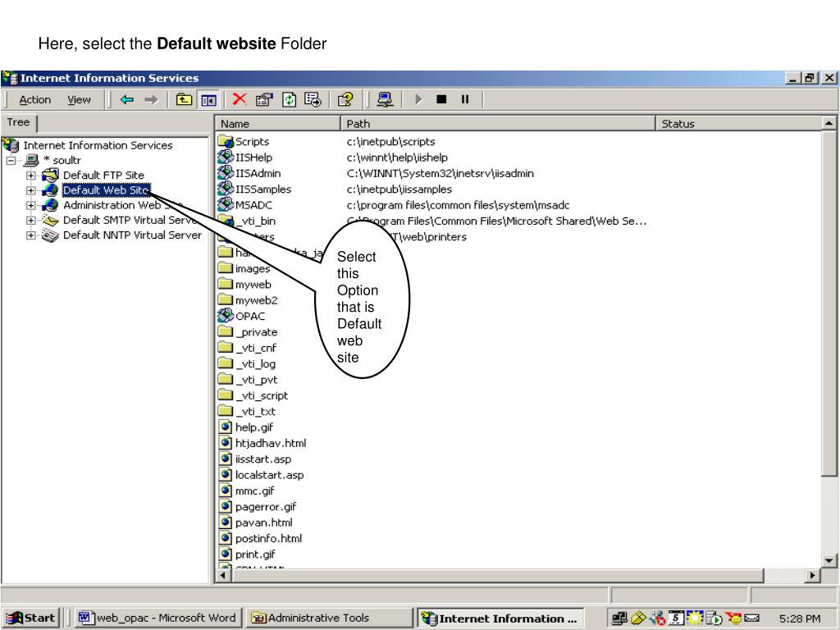Select the myweb2 folder icon

point(226,300)
